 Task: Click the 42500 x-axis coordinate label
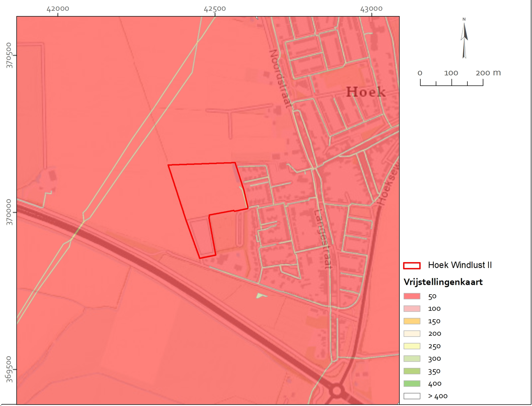(215, 9)
